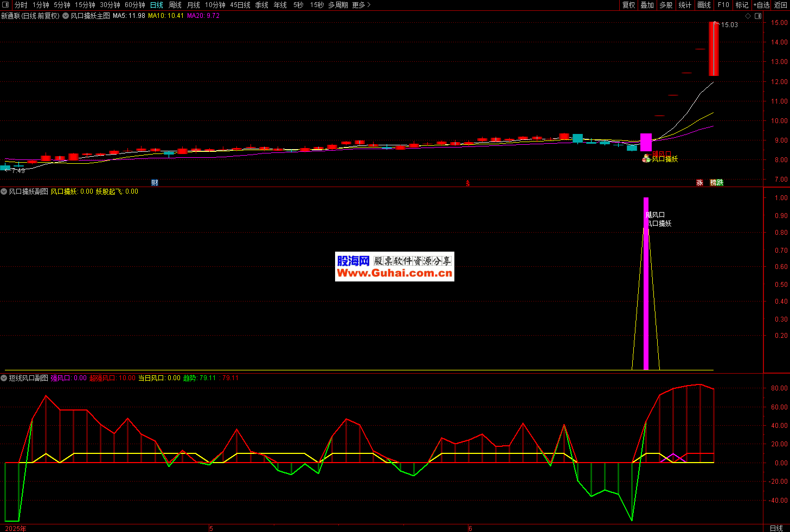
Task: Click the stock title 新通联(日线.前复权)
Action: [x=30, y=16]
